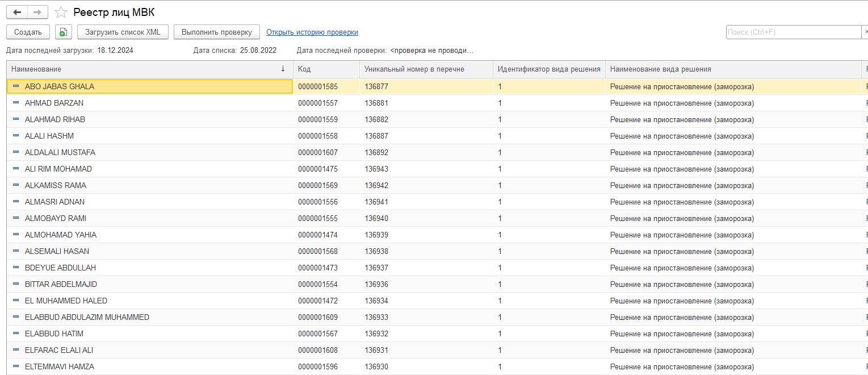
Task: Click row icon beside ABO JABAS GHALA
Action: (16, 86)
